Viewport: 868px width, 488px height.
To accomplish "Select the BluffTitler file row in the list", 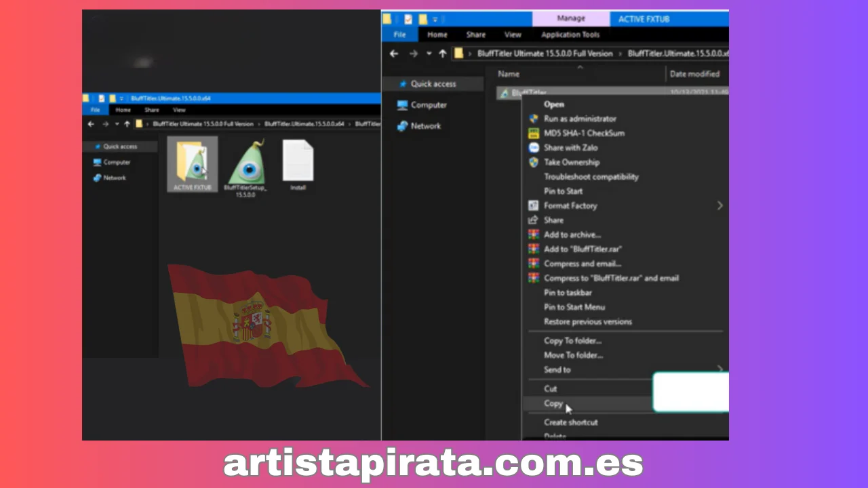I will click(613, 93).
